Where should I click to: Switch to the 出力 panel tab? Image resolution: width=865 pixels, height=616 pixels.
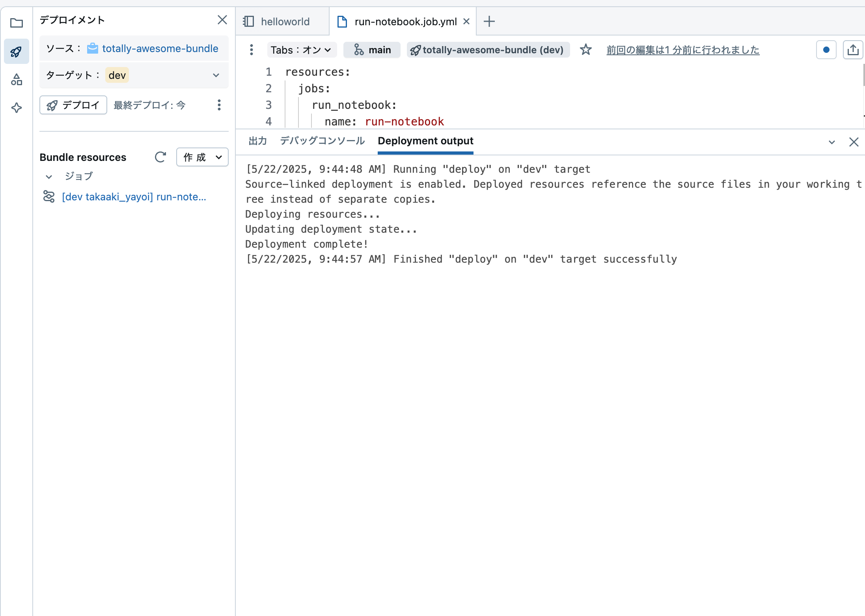[257, 141]
